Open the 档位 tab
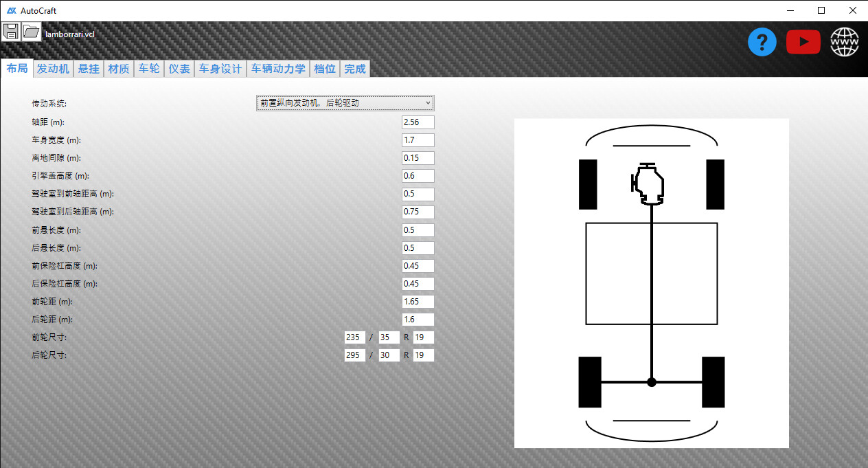This screenshot has height=468, width=868. click(325, 69)
